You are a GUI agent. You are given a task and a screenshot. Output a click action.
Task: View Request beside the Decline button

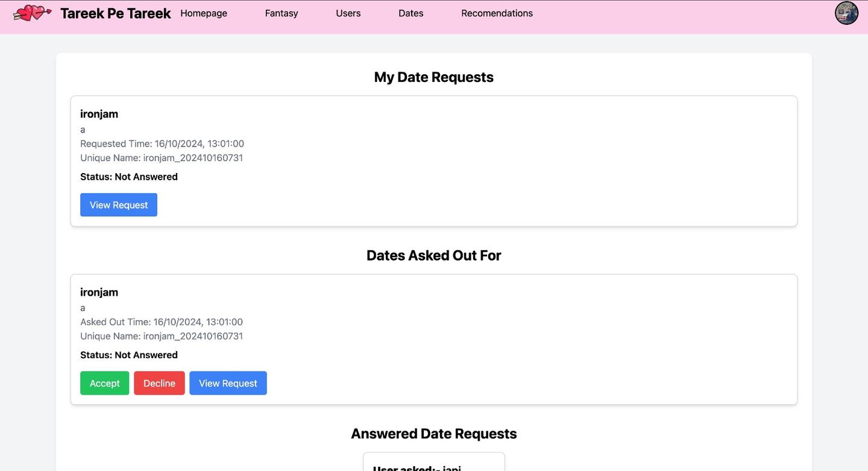[228, 384]
